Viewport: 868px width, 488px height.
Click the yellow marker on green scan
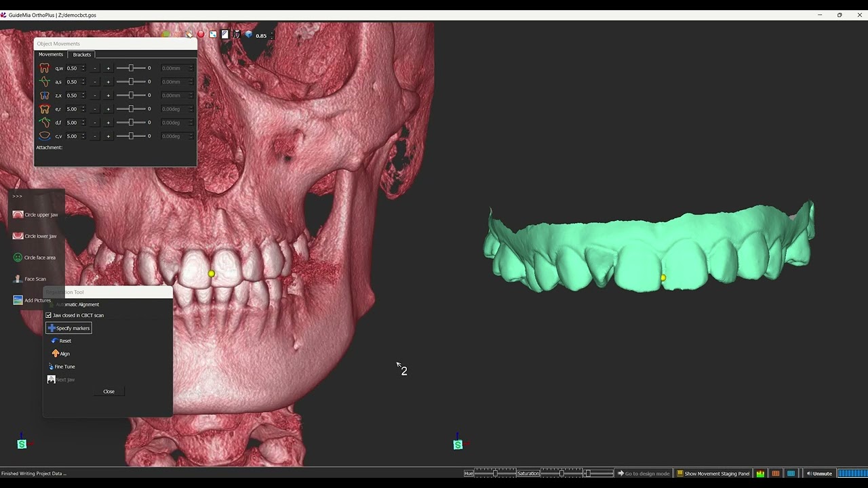coord(663,278)
